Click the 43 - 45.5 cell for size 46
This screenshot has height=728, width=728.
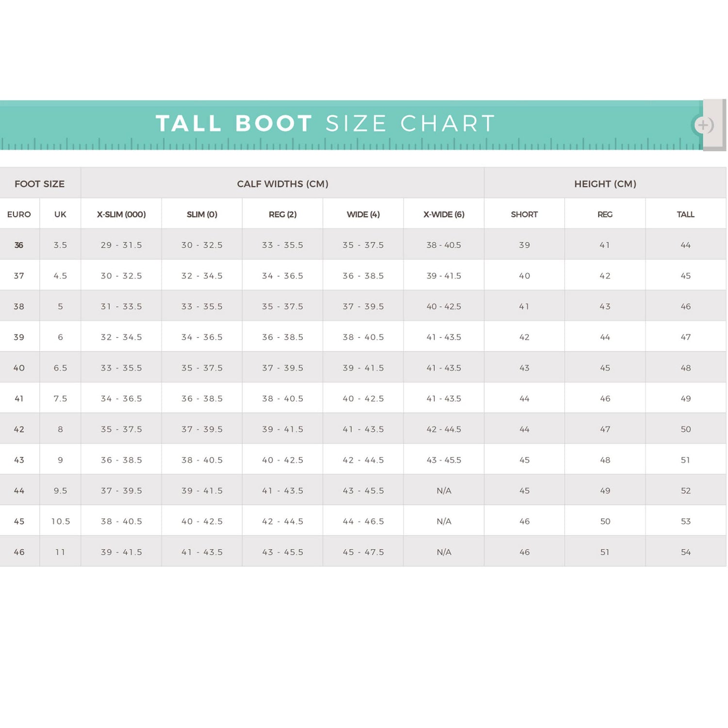pos(283,551)
